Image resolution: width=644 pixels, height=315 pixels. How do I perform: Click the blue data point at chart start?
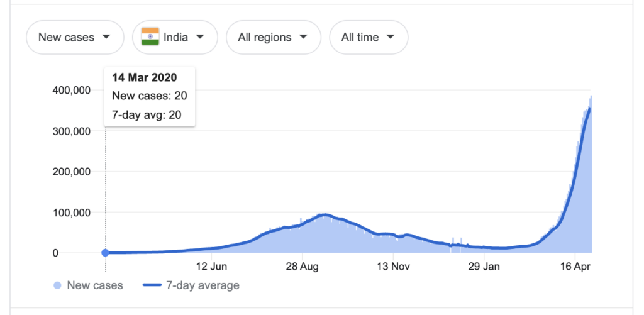(x=105, y=253)
